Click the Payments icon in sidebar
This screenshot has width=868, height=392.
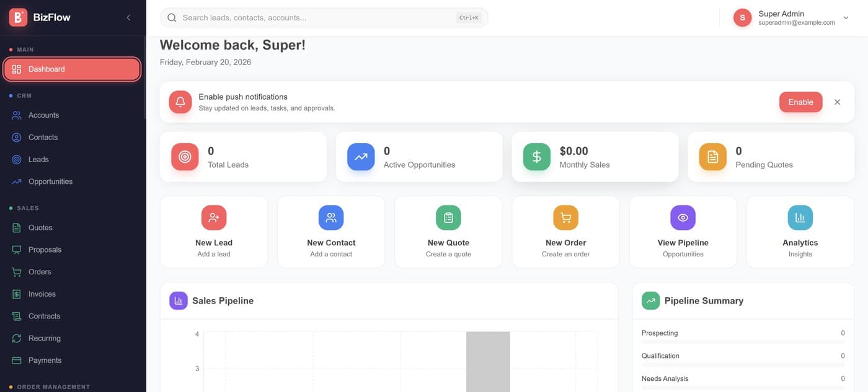pyautogui.click(x=16, y=360)
